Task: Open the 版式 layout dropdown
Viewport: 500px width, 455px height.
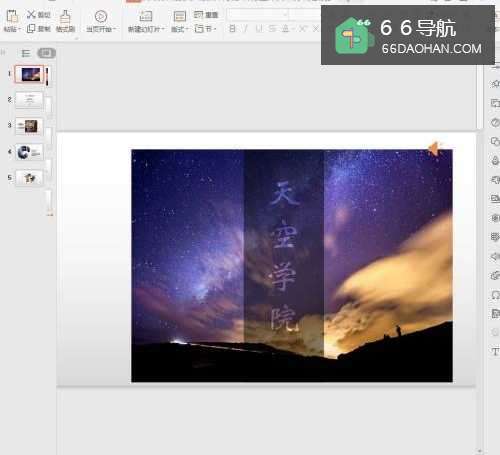Action: [x=180, y=29]
